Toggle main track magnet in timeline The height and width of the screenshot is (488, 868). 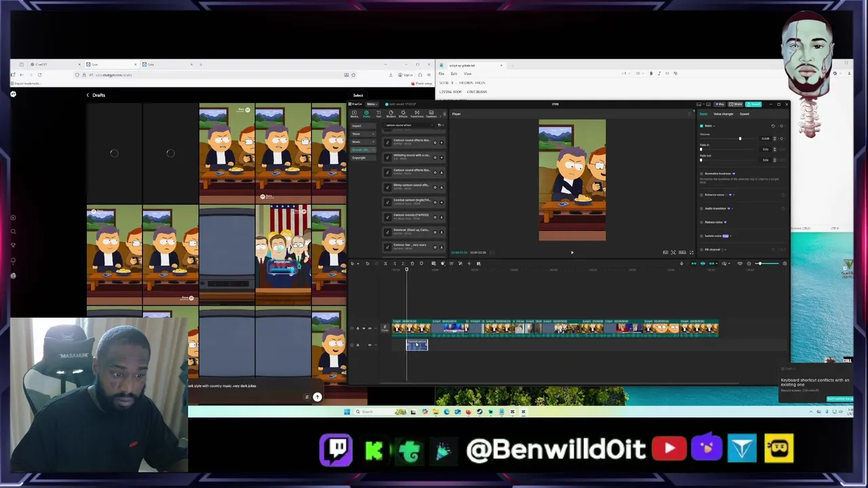pos(694,264)
